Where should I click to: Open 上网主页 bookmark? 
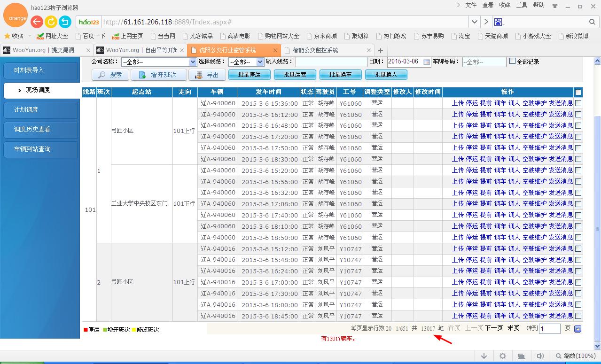click(127, 36)
